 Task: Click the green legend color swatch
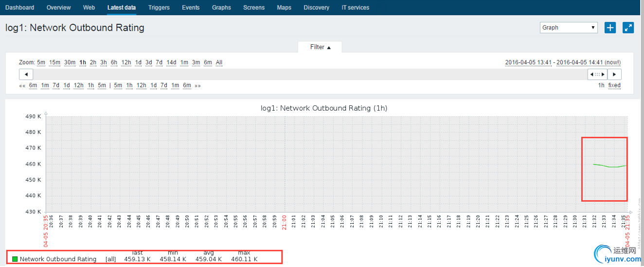click(x=15, y=259)
